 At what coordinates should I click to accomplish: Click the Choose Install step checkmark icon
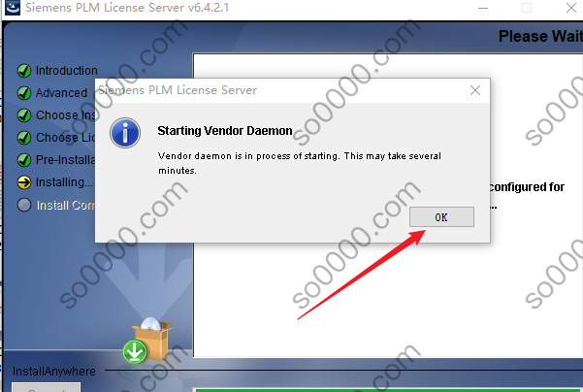pyautogui.click(x=24, y=114)
